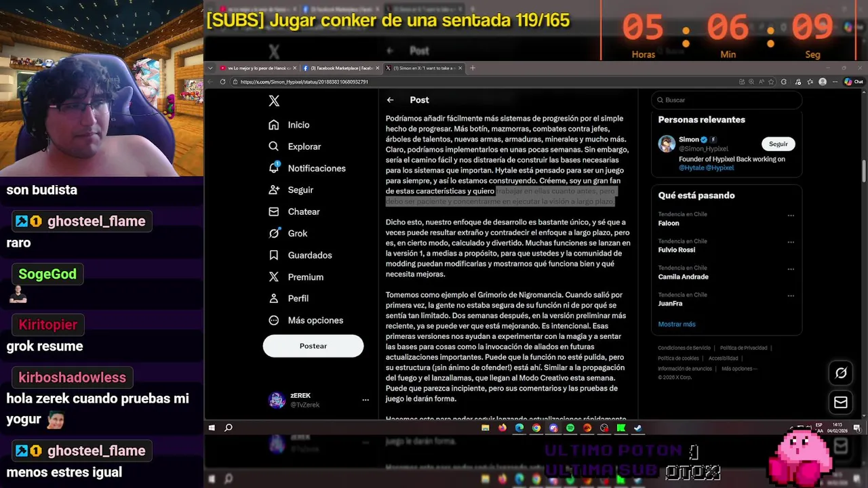Click the browser back arrow
Viewport: 868px width, 488px height.
[x=210, y=82]
